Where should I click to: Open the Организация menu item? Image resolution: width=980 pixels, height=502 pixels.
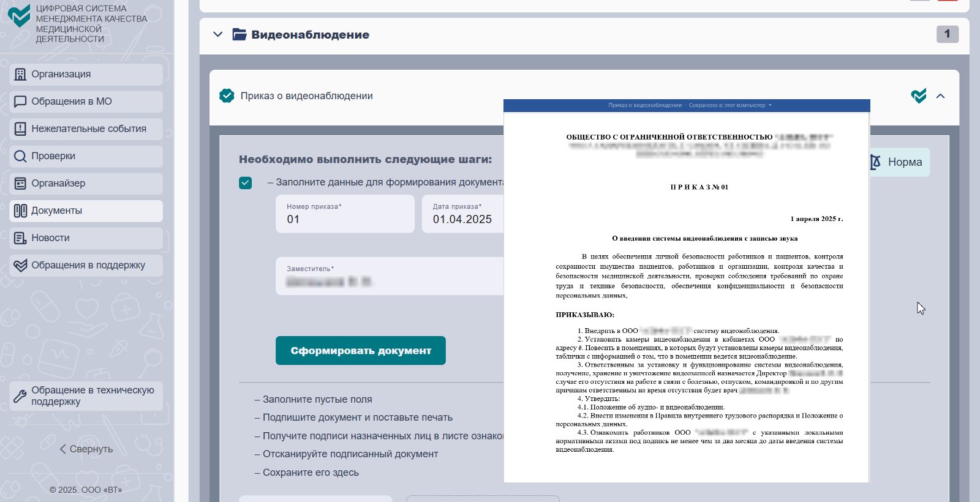click(86, 74)
